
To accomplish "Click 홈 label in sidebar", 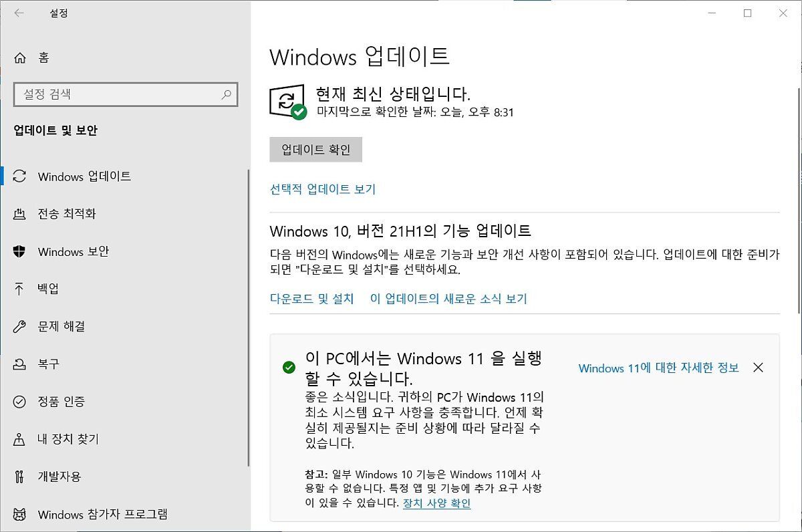I will 43,58.
